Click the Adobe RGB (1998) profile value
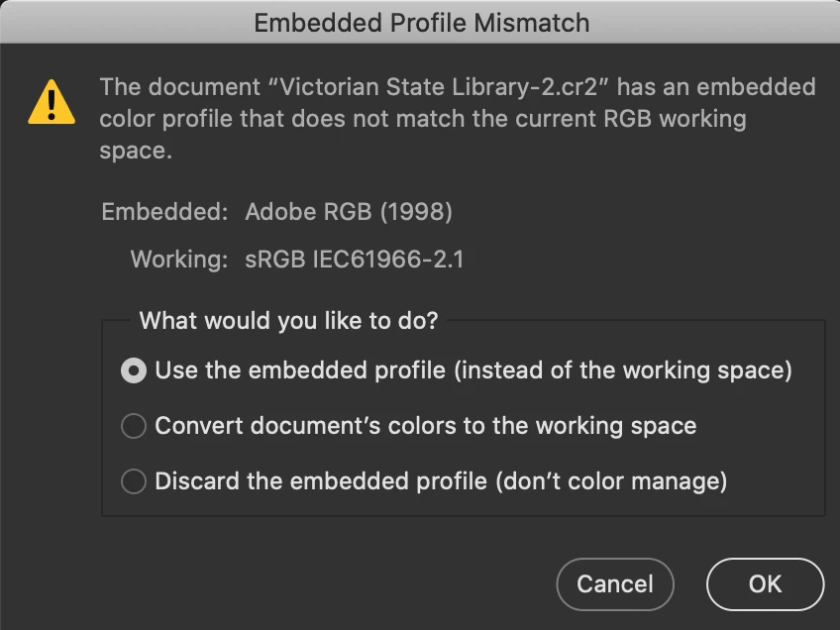Viewport: 840px width, 630px height. (349, 211)
